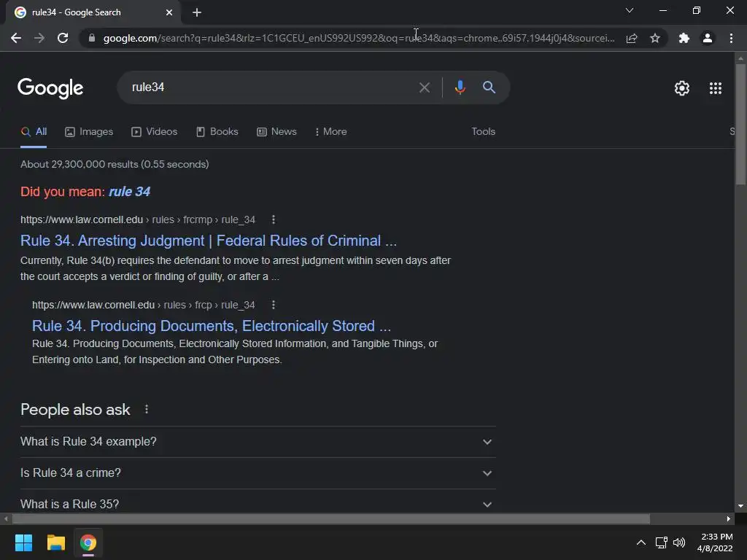This screenshot has height=560, width=747.
Task: Switch to the Books tab
Action: (x=217, y=132)
